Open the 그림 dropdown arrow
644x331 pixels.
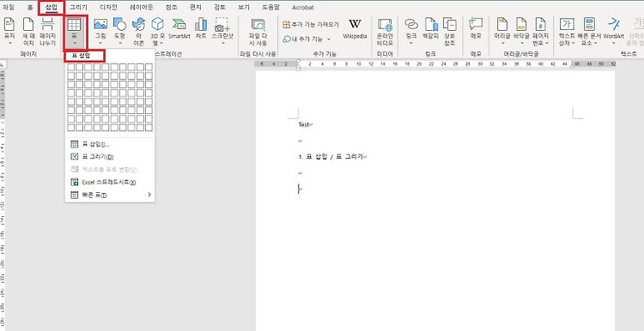[x=100, y=43]
